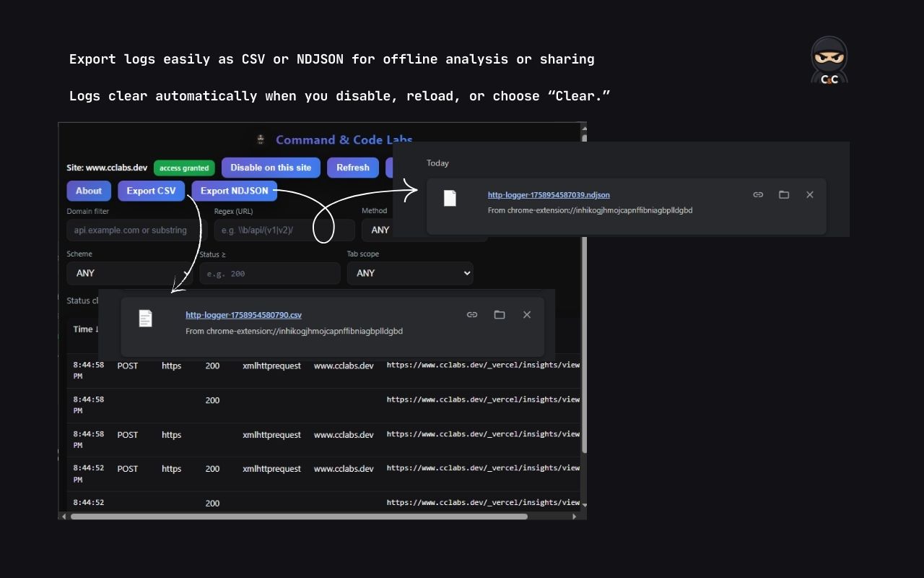
Task: Sort by the Time column header
Action: [x=86, y=329]
